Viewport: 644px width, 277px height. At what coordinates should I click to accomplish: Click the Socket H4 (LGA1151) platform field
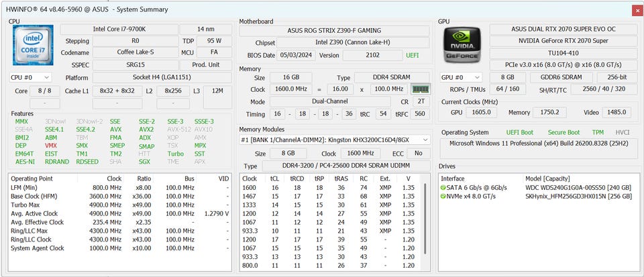(x=162, y=77)
